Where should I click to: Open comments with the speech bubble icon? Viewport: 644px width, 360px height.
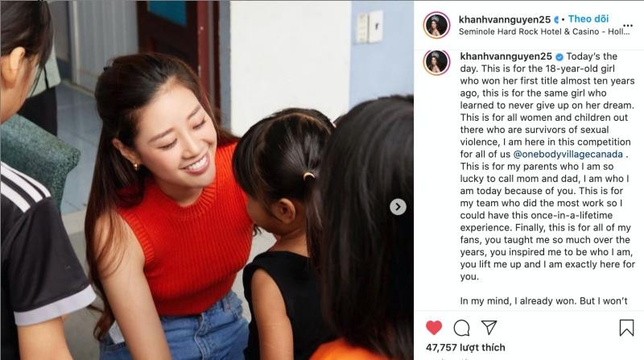point(461,328)
